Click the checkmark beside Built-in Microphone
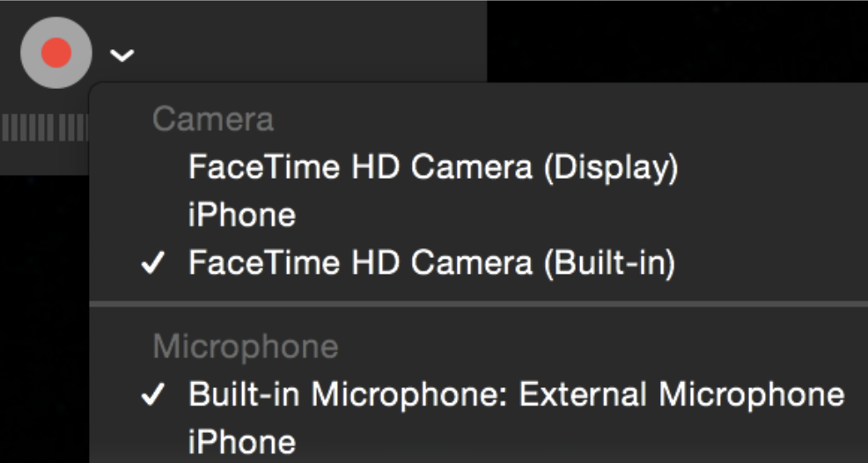The height and width of the screenshot is (463, 868). coord(152,394)
